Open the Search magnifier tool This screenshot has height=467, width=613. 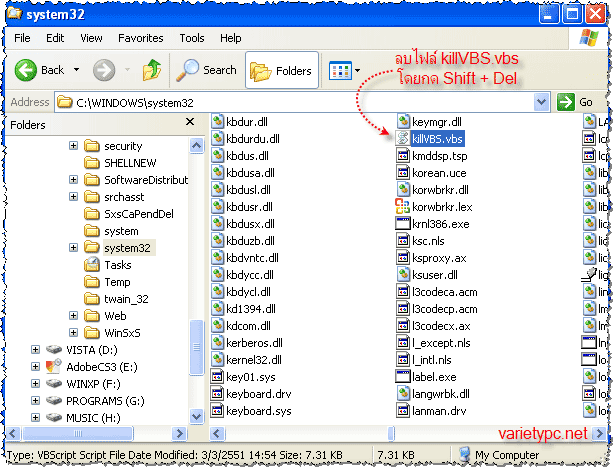pyautogui.click(x=189, y=70)
